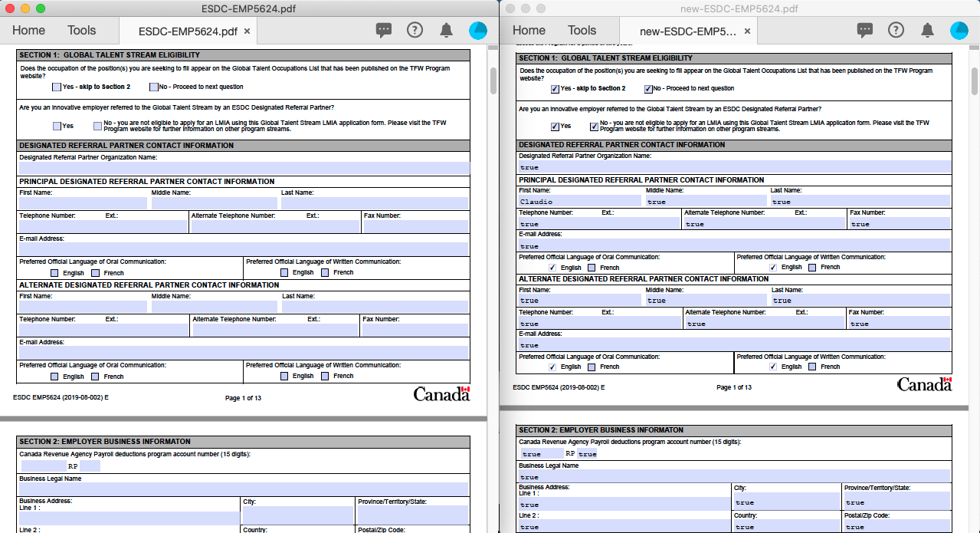
Task: Click Designated Referral Partner Organization Name field, left window
Action: click(x=244, y=168)
